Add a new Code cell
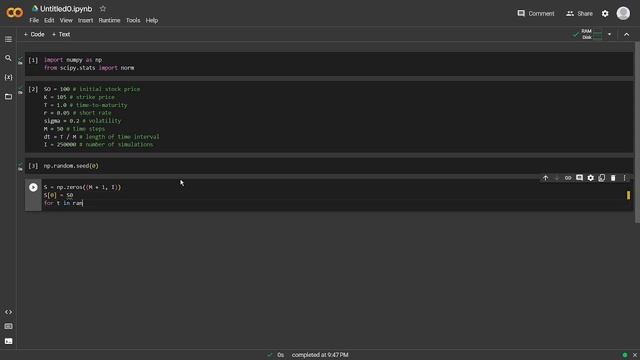 (x=34, y=34)
